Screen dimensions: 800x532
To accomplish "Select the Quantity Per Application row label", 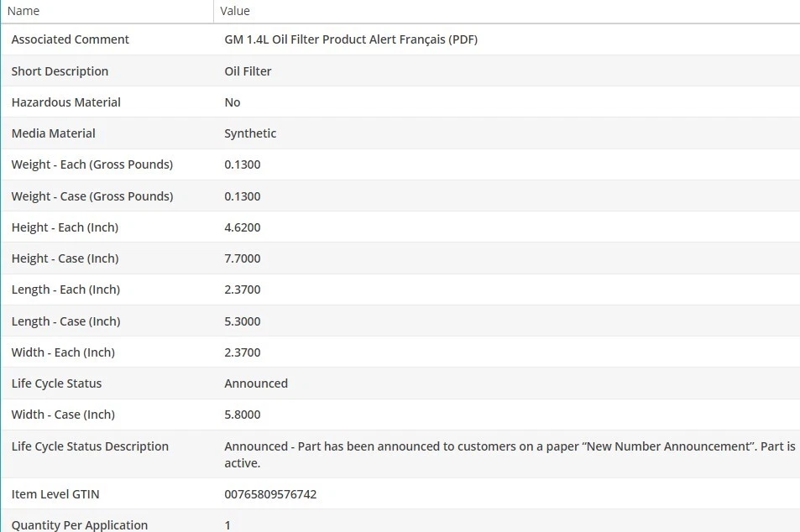I will click(80, 525).
